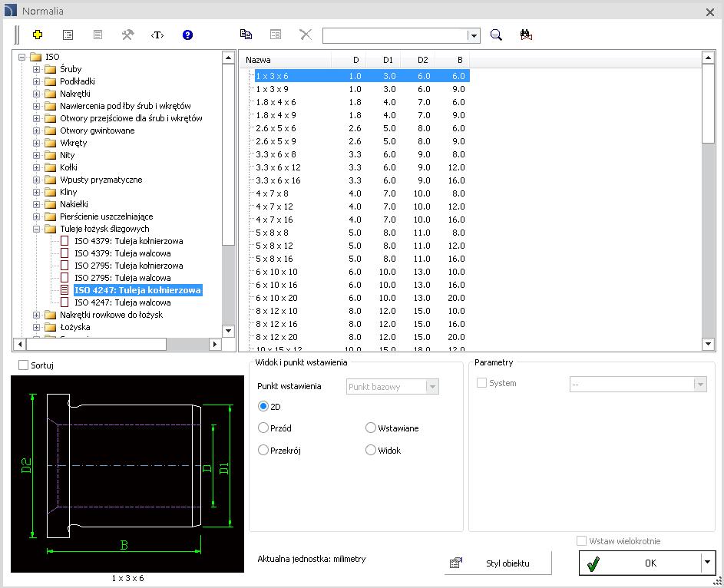Open the System parameter dropdown
724x588 pixels.
700,384
